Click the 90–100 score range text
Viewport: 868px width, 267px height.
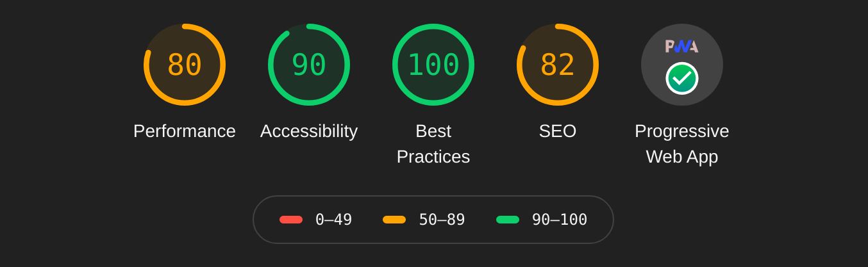tap(560, 220)
